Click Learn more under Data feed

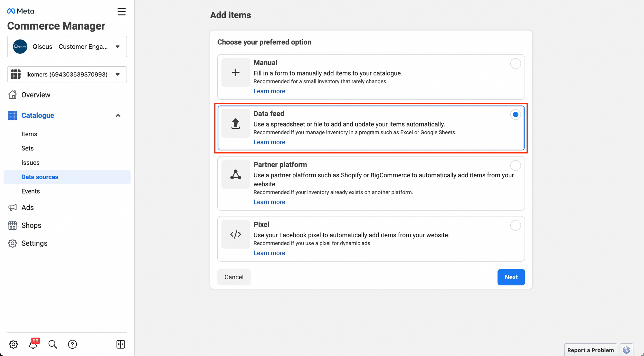pos(269,142)
